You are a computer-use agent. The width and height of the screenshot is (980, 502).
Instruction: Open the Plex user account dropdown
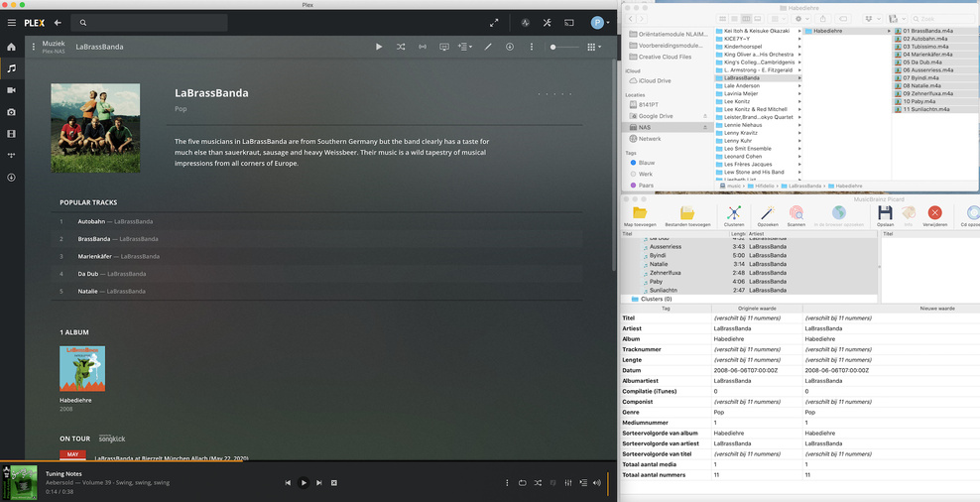point(600,23)
